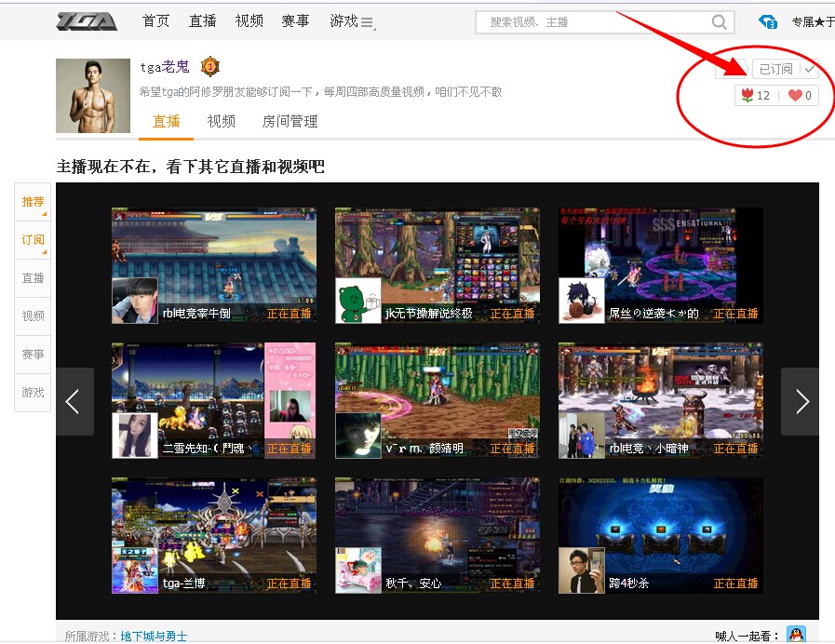The width and height of the screenshot is (835, 644).
Task: Switch to the 房间管理 tab
Action: pyautogui.click(x=290, y=121)
